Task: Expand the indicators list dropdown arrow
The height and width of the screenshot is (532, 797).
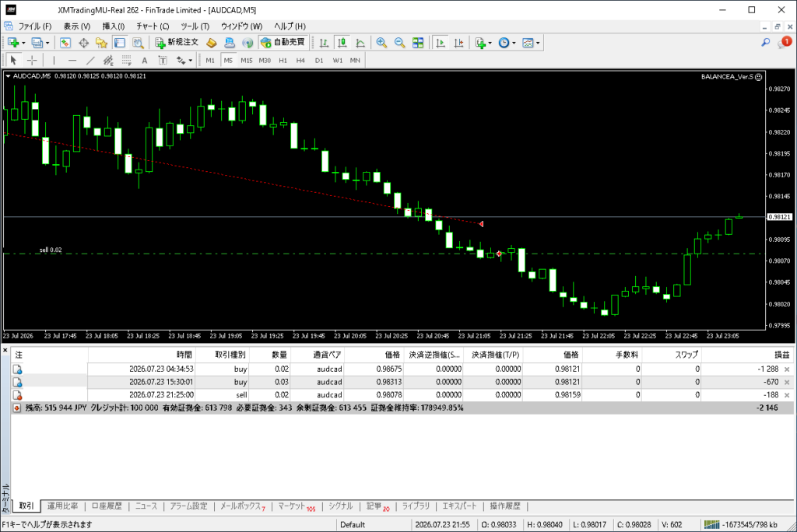Action: 490,44
